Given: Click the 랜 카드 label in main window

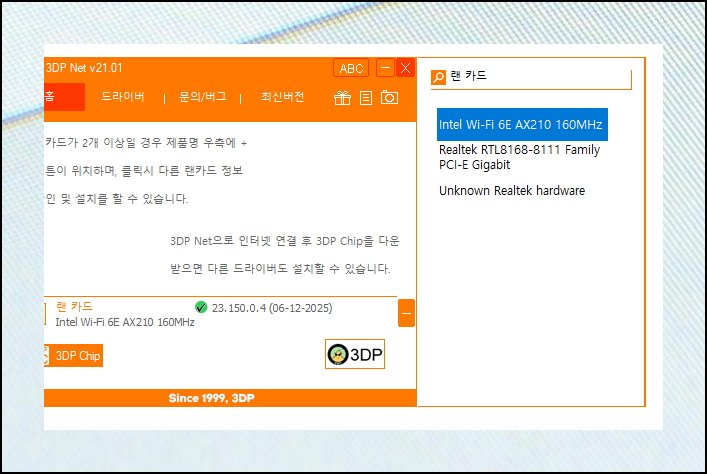Looking at the screenshot, I should pyautogui.click(x=74, y=307).
